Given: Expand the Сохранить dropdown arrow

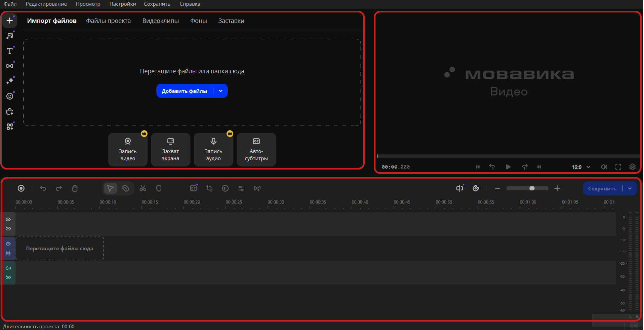Looking at the screenshot, I should (630, 188).
